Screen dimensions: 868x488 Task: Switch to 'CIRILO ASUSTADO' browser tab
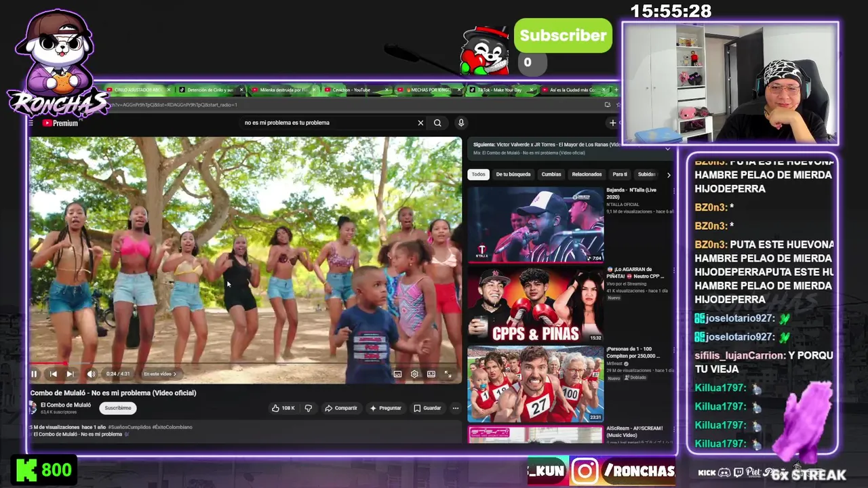click(138, 90)
